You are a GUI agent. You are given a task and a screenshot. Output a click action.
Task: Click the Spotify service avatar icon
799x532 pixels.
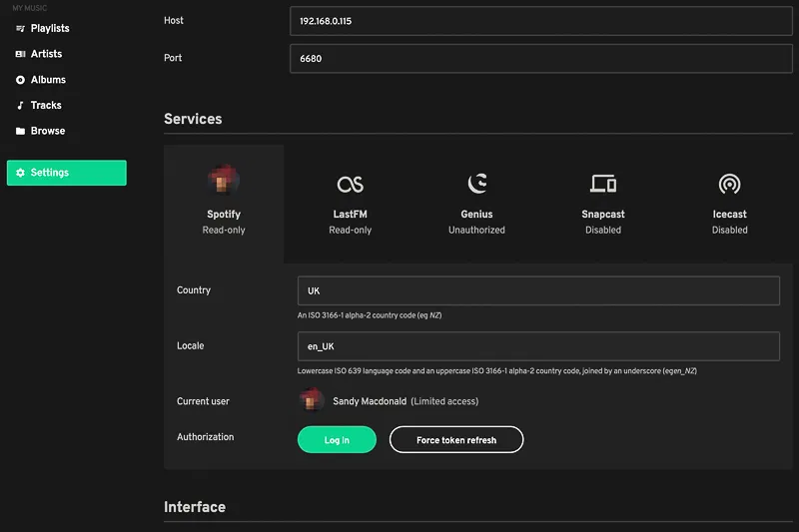coord(224,182)
